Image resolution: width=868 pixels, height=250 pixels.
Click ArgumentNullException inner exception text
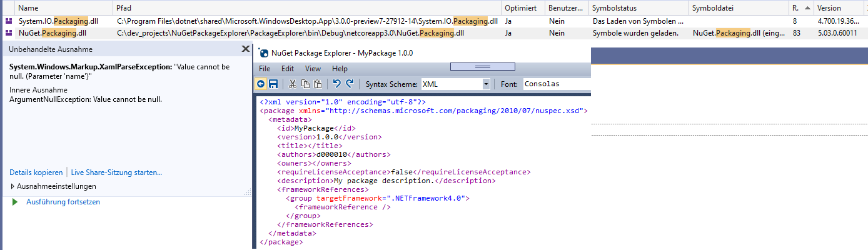(86, 99)
